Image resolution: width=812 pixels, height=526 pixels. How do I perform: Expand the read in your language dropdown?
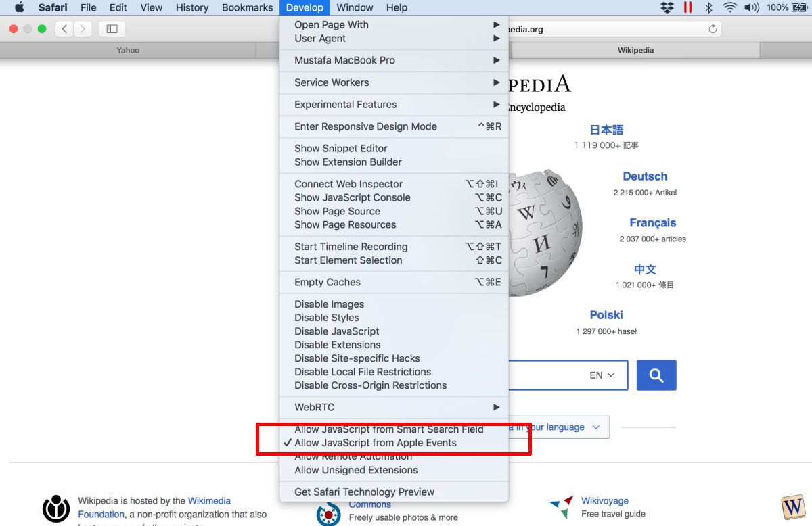click(x=558, y=427)
